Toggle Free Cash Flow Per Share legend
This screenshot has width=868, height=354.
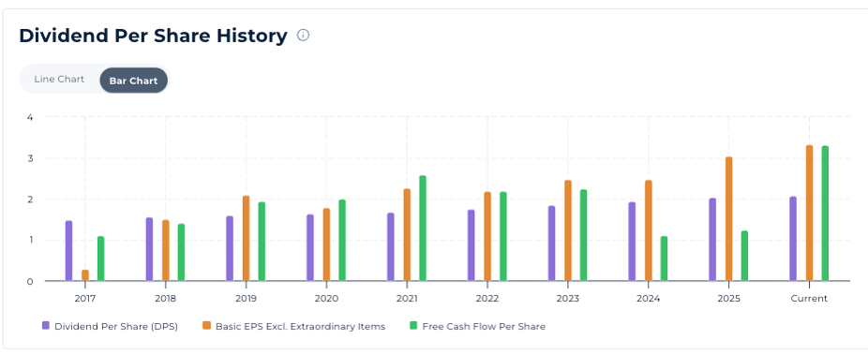[477, 326]
